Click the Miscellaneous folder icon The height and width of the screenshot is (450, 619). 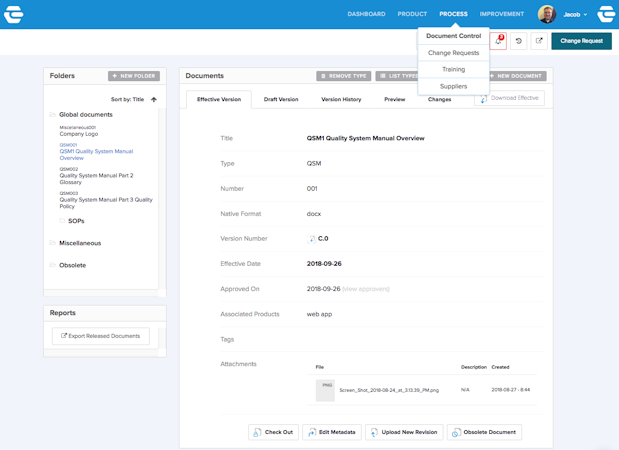tap(52, 243)
